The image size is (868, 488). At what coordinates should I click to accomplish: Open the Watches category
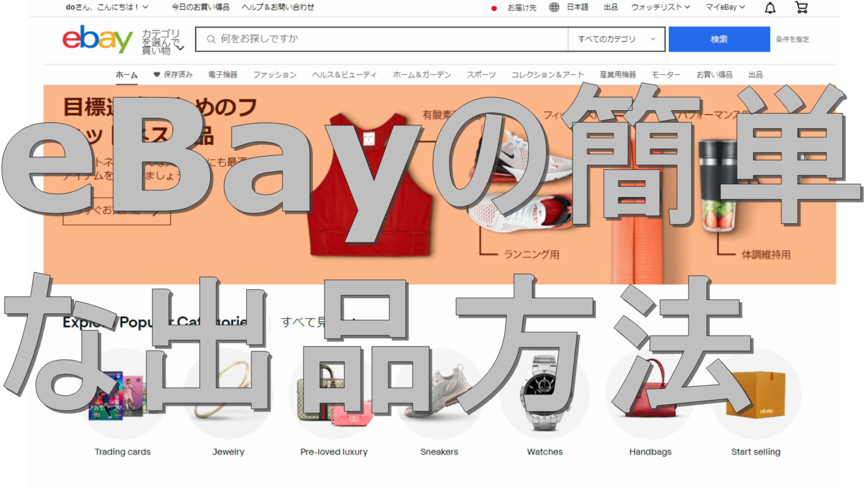coord(545,452)
